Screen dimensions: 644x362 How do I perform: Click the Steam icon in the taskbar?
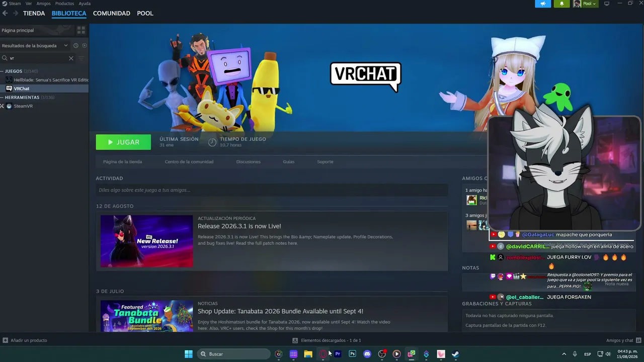(x=455, y=354)
